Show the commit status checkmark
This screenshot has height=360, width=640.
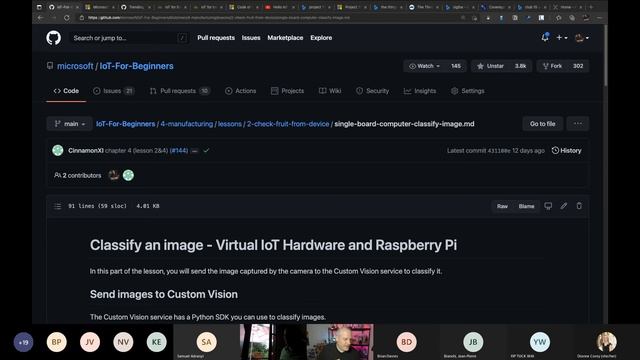(x=206, y=151)
